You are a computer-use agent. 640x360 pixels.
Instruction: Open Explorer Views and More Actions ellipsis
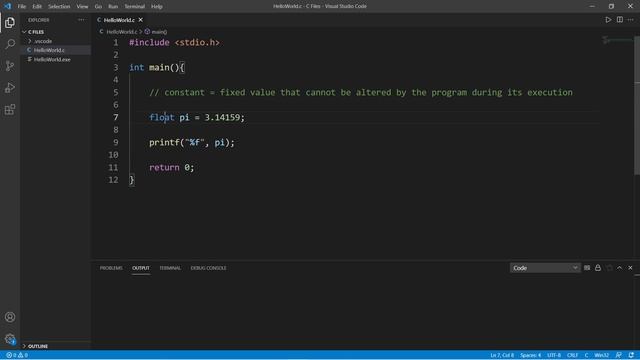click(81, 20)
